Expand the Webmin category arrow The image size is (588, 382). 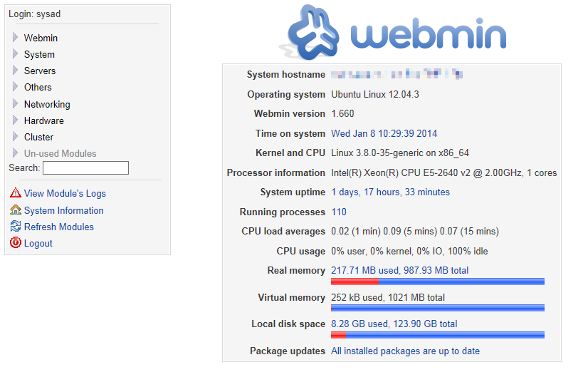(15, 38)
